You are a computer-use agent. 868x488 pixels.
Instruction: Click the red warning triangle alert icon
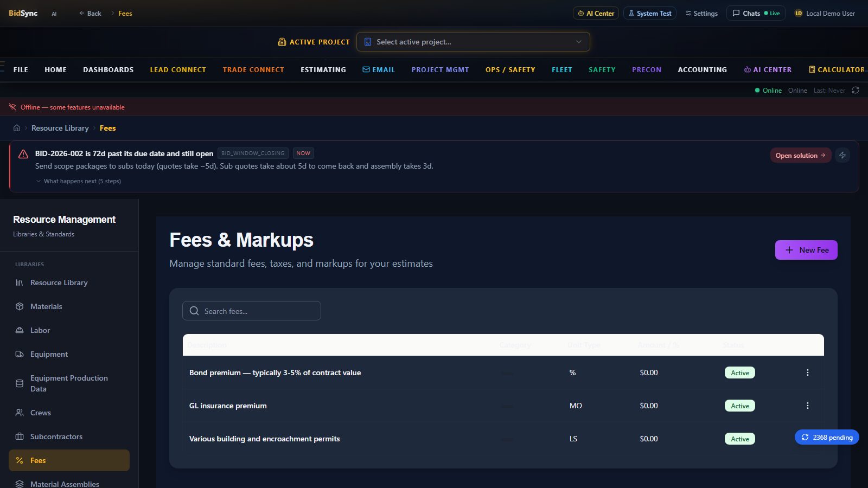coord(23,154)
